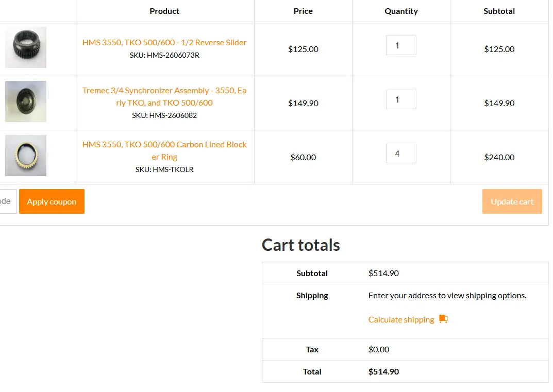Open the Synchronizer Assembly product thumbnail
Viewport: 553px width, 392px height.
tap(26, 101)
